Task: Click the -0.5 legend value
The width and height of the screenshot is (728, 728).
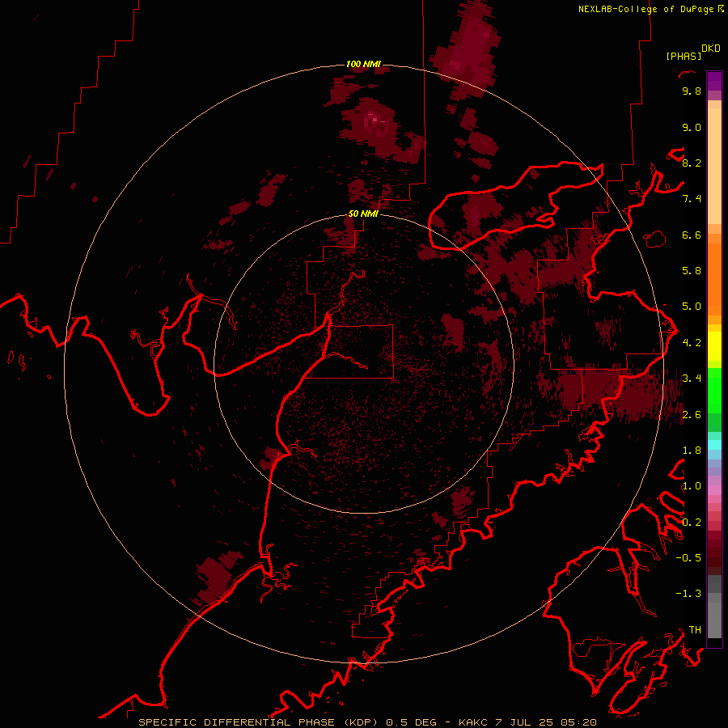Action: coord(688,558)
